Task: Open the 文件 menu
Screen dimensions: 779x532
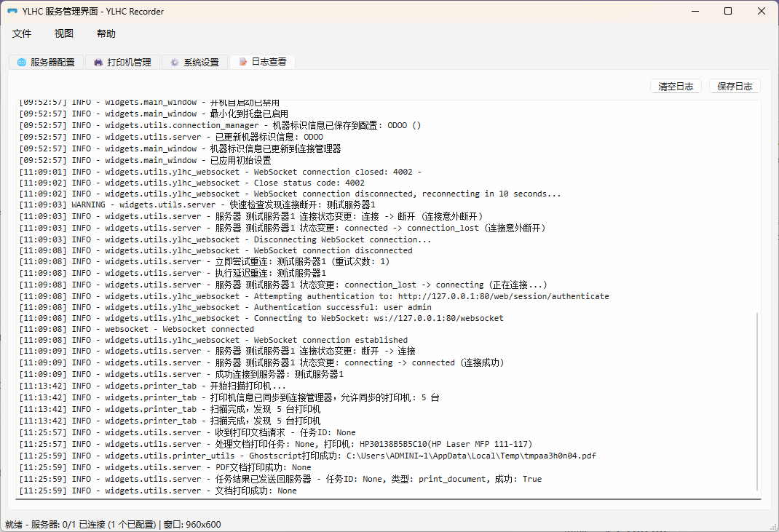Action: 22,33
